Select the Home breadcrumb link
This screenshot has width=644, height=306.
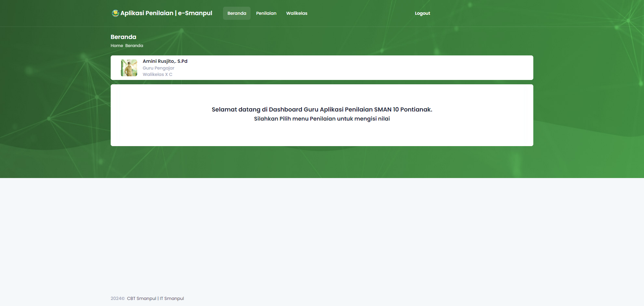click(x=117, y=46)
